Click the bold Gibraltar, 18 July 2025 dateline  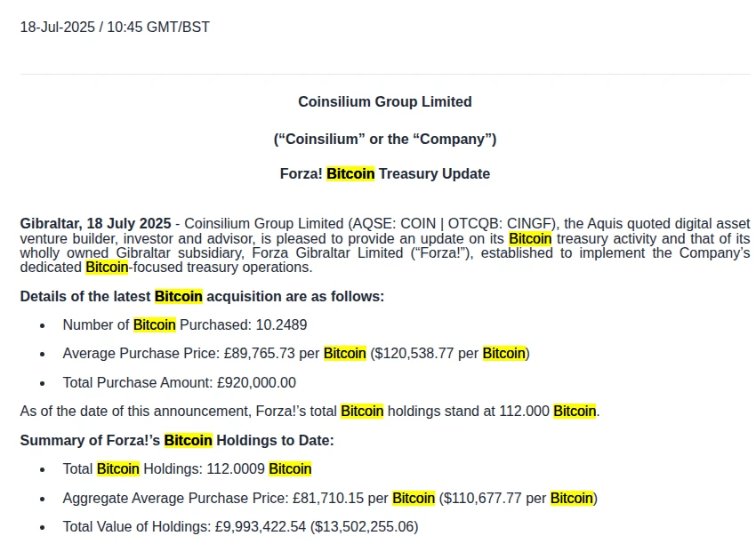(x=95, y=223)
